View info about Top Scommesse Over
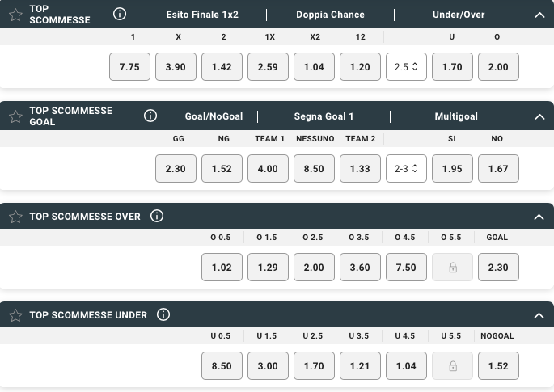Screen dimensions: 554x392 pos(157,217)
